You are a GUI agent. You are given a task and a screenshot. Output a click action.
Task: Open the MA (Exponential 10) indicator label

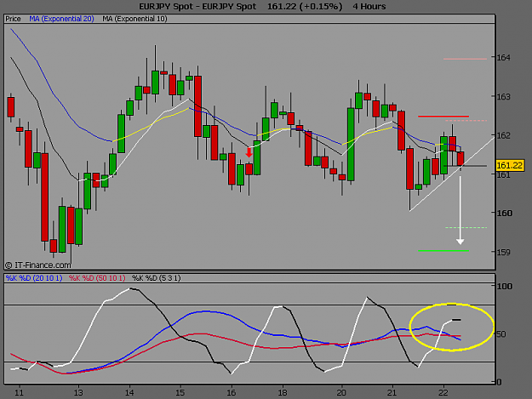tap(134, 19)
